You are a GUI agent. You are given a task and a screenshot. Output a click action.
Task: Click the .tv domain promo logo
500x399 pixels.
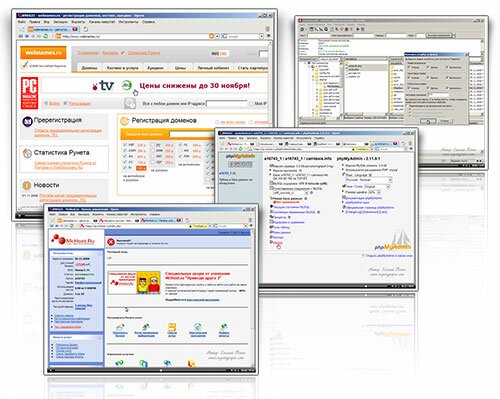[x=104, y=86]
